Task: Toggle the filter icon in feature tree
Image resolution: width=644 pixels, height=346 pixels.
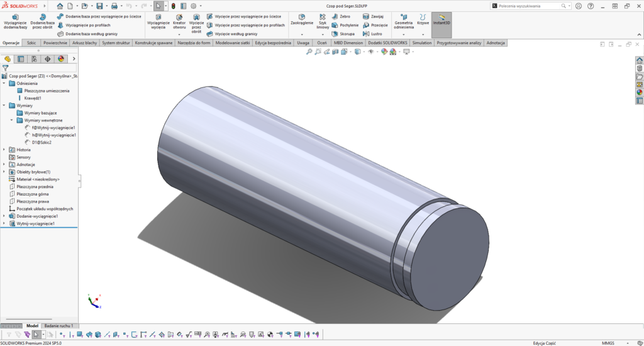Action: click(x=6, y=67)
